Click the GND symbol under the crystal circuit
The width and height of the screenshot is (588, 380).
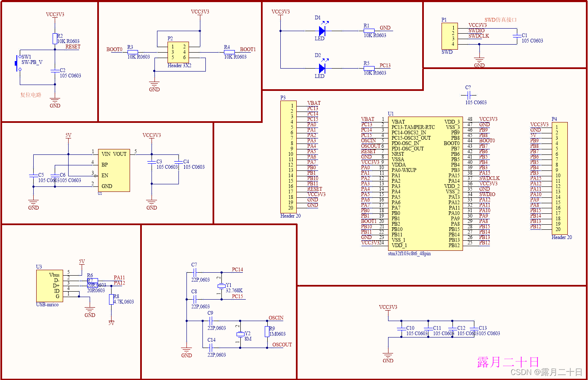(x=186, y=352)
